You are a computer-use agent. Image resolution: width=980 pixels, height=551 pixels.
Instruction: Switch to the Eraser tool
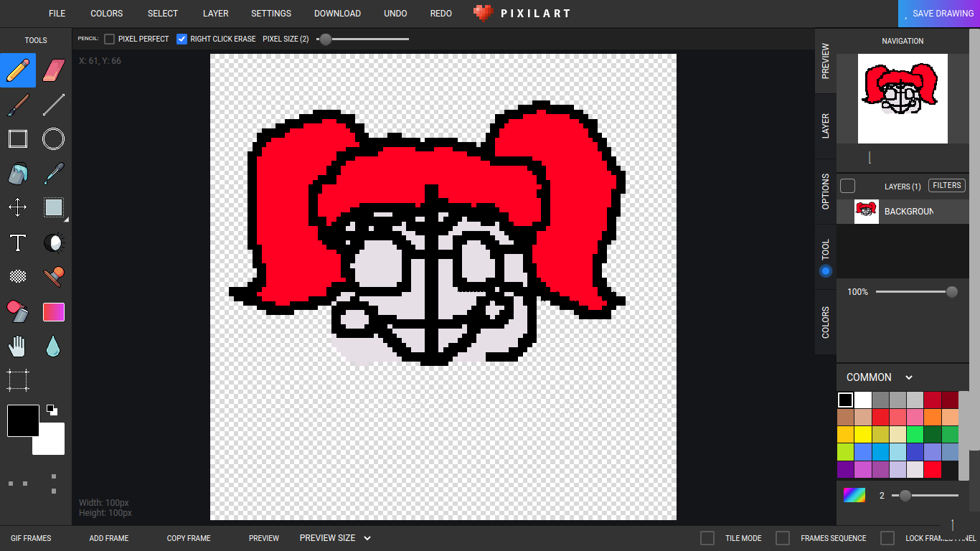(53, 70)
